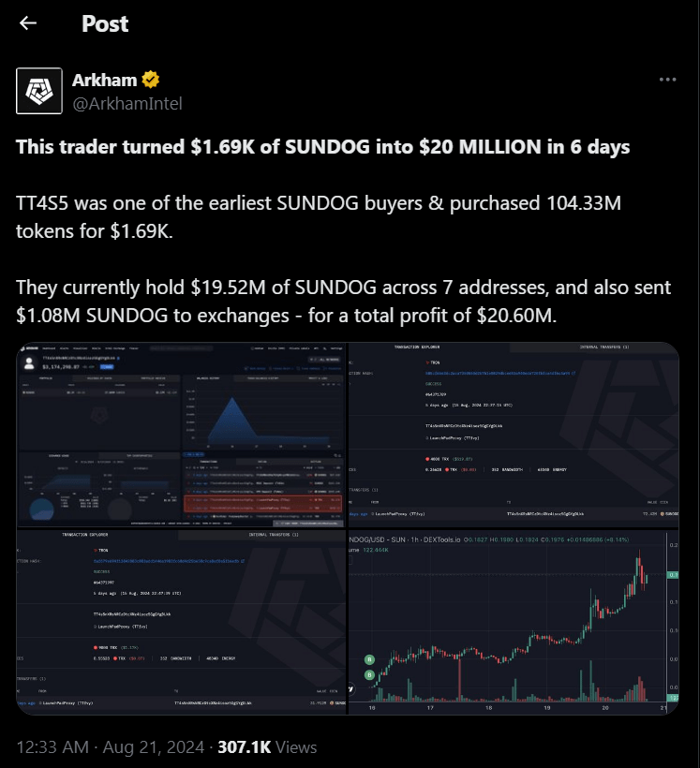Open the three-dot more options menu
This screenshot has height=768, width=700.
(667, 80)
